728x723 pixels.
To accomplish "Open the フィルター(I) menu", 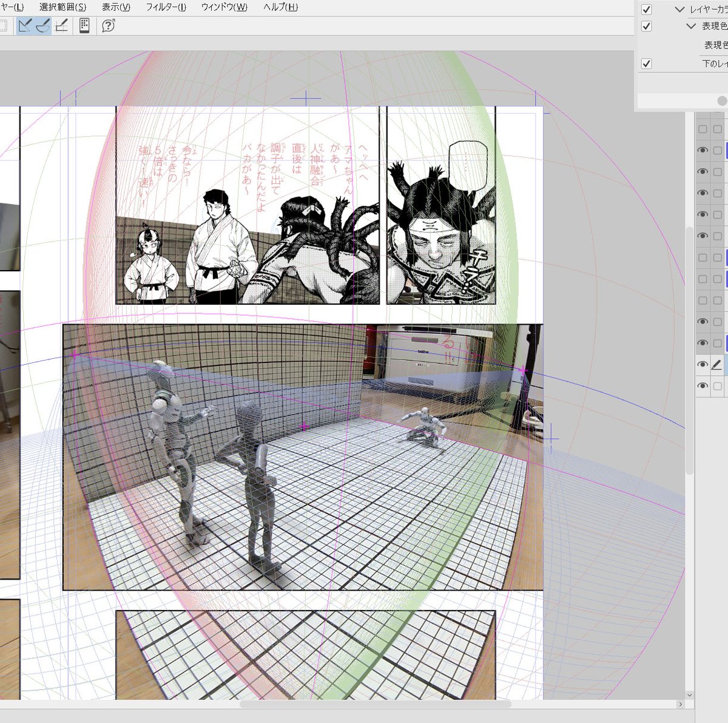I will pyautogui.click(x=166, y=7).
